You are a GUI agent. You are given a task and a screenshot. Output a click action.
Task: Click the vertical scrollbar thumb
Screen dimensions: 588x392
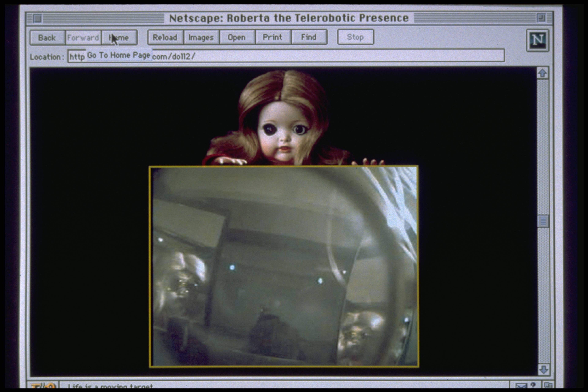[x=543, y=221]
